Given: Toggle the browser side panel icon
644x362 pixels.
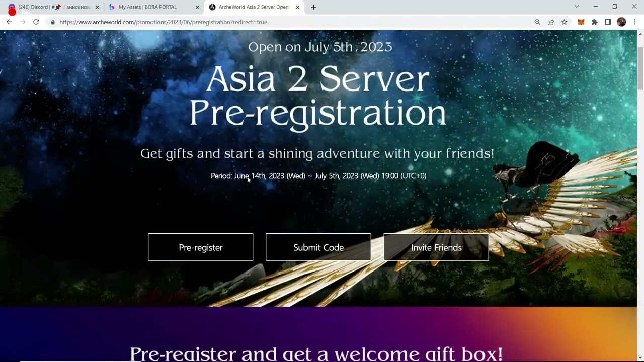Looking at the screenshot, I should 608,22.
